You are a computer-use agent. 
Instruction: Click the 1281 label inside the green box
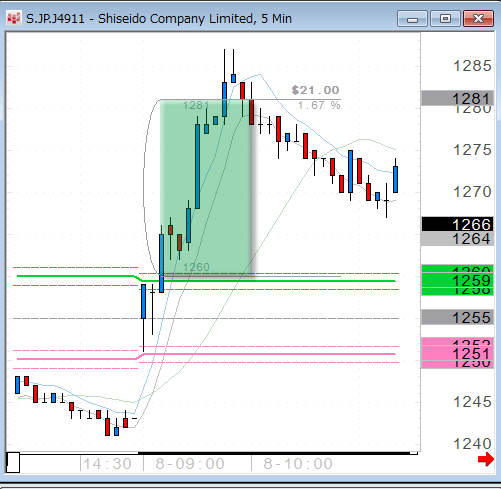[196, 106]
